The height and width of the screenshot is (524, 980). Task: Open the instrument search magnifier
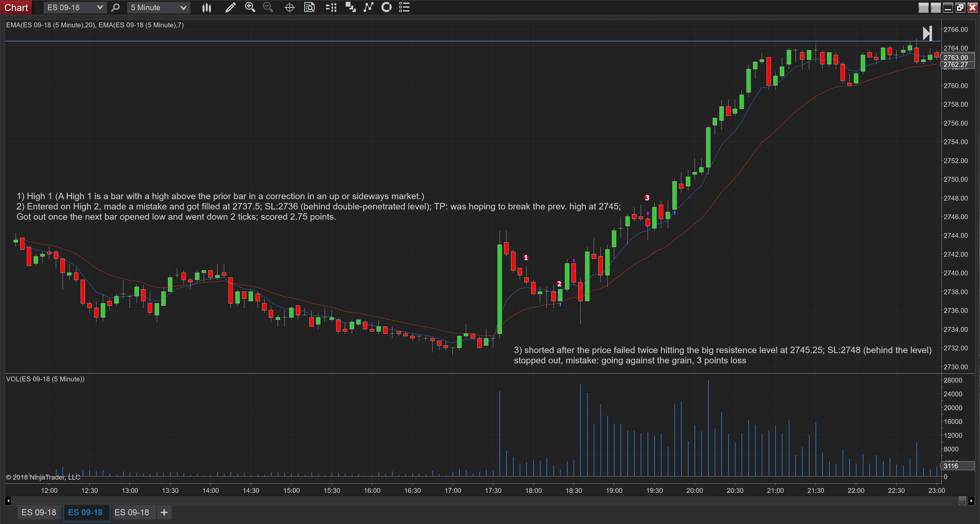(115, 8)
